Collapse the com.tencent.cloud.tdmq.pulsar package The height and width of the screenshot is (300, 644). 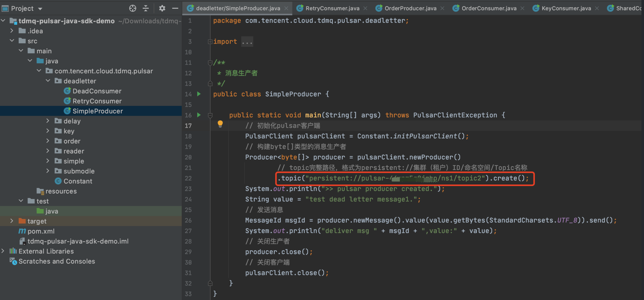(x=39, y=71)
